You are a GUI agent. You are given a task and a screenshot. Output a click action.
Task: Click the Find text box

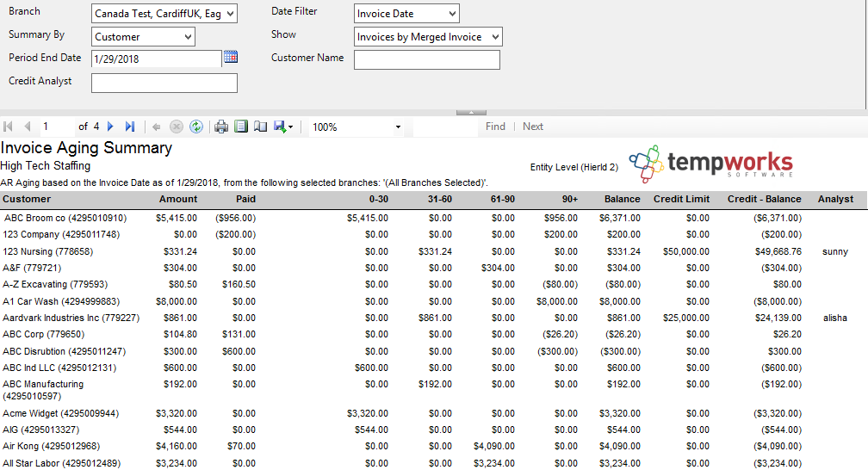point(446,127)
